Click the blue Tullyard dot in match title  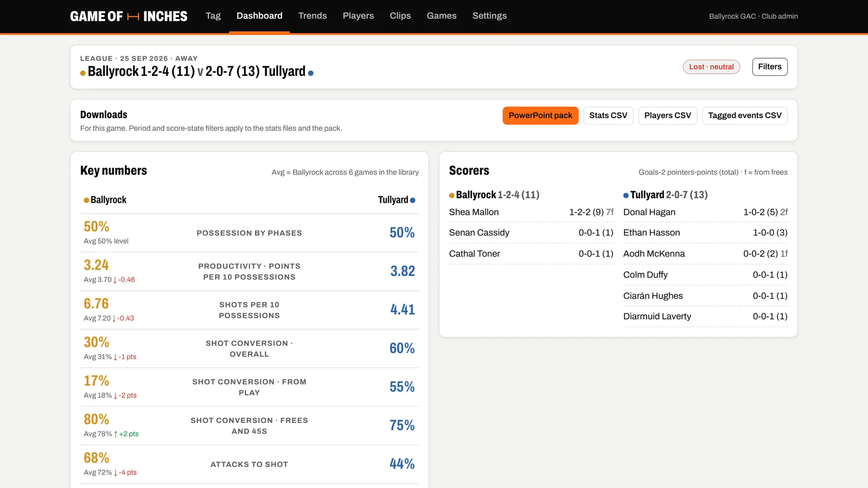coord(311,73)
